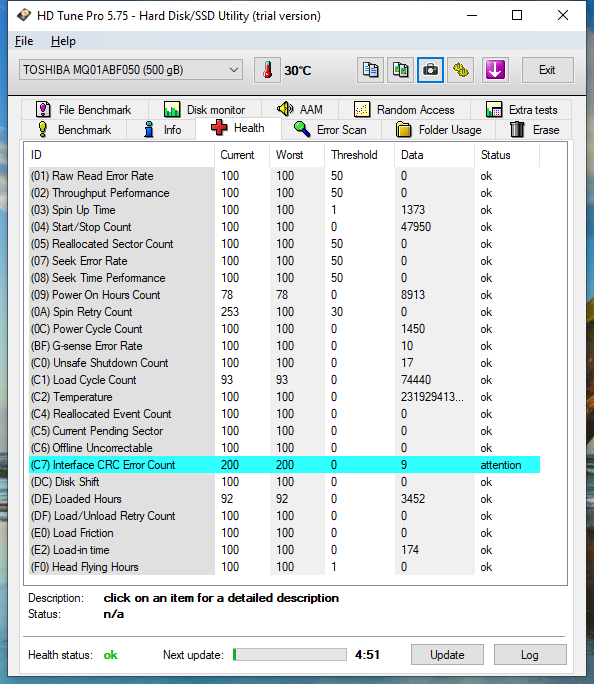Click the green Health status ok text
Screen dimensions: 594x684
[x=110, y=655]
